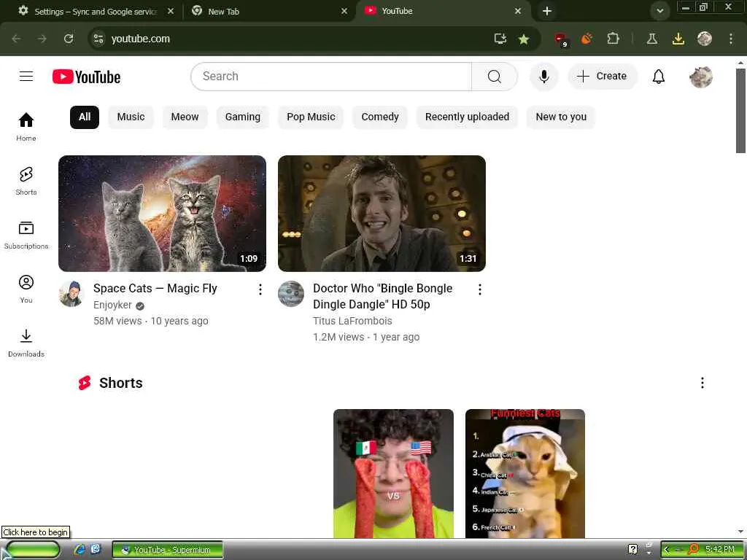Open the Chrome Labs flask icon
This screenshot has width=747, height=560.
point(652,39)
